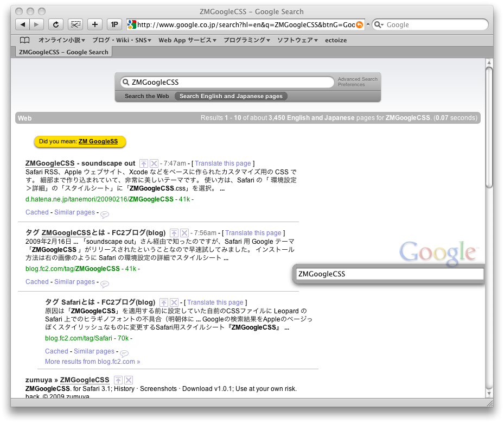Click the Google favicon in address bar
504x423 pixels.
(x=132, y=24)
